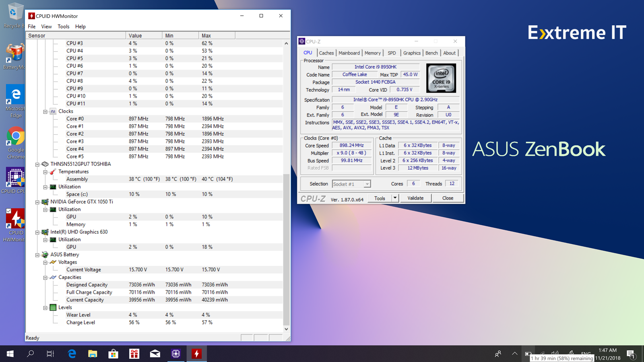
Task: Click the NVIDIA GeForce GTX 1050 Ti icon
Action: click(x=45, y=202)
